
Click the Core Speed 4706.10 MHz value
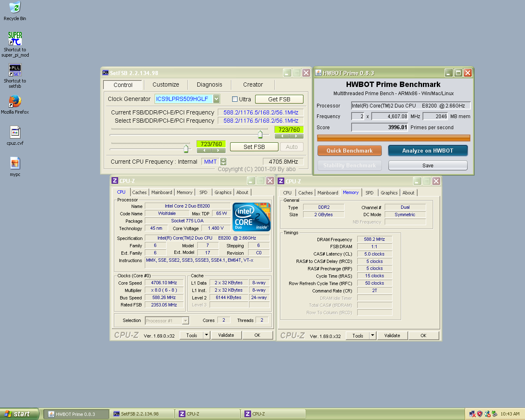(164, 283)
